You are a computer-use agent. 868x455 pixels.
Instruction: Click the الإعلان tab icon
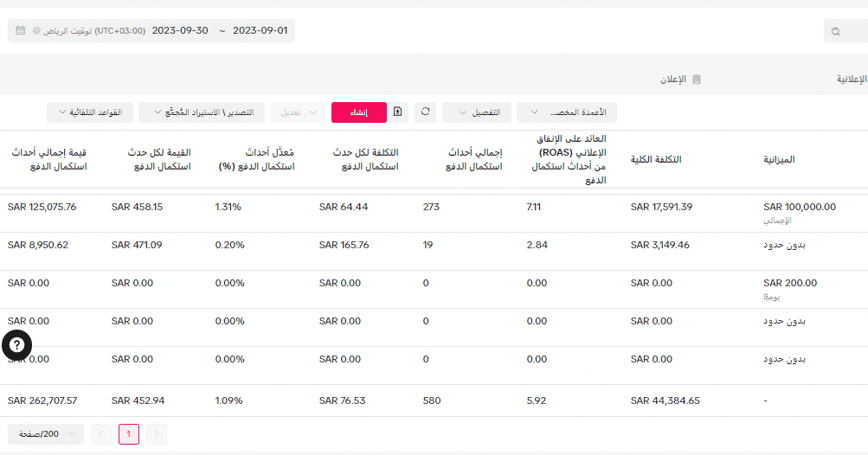(697, 80)
